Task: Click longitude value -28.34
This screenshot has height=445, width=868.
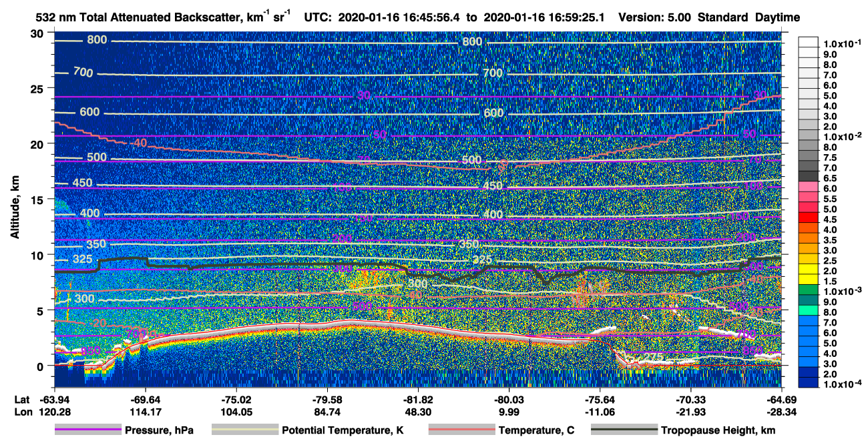Action: (781, 411)
